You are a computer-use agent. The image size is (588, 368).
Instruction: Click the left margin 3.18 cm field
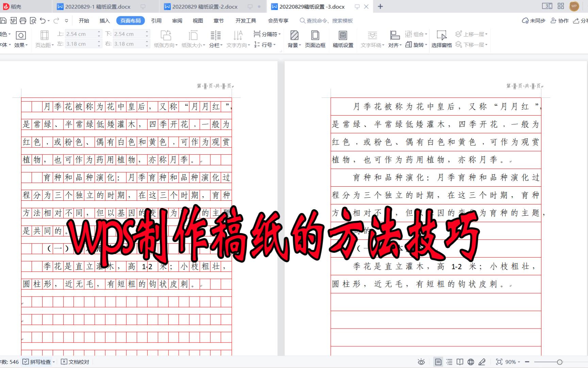[x=81, y=44]
